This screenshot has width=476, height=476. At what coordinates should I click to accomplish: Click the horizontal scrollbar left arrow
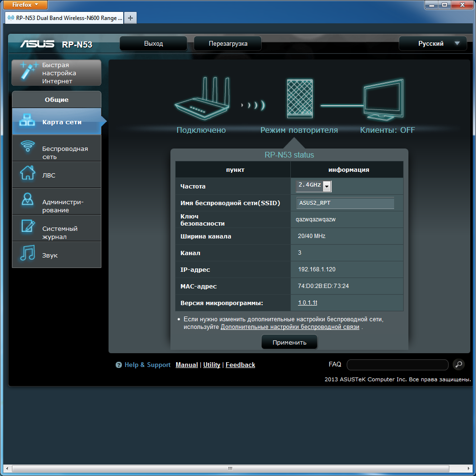coord(7,468)
